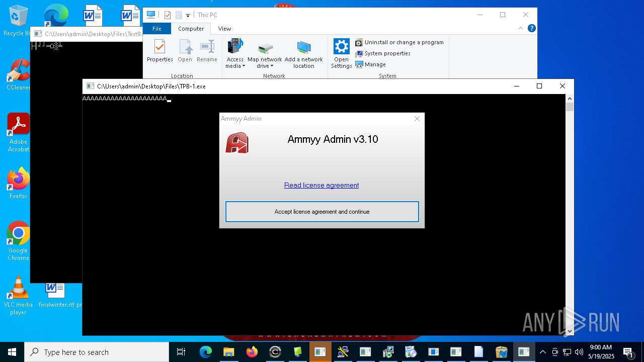644x362 pixels.
Task: Maximize the TPB-1.exe console window
Action: pyautogui.click(x=539, y=86)
